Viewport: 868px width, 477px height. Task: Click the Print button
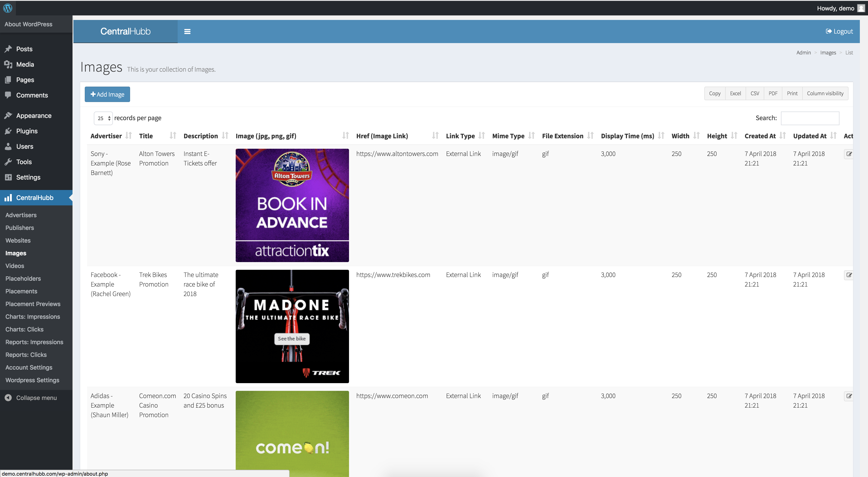click(x=792, y=93)
